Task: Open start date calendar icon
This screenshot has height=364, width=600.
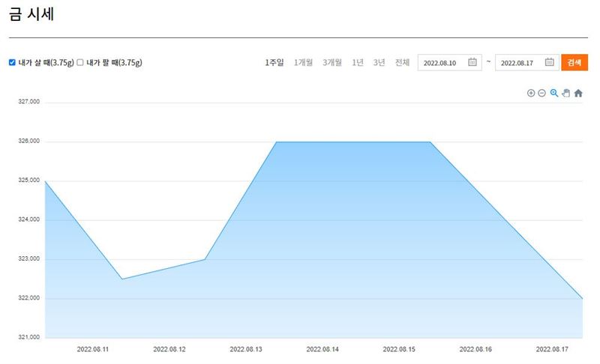Action: 472,62
